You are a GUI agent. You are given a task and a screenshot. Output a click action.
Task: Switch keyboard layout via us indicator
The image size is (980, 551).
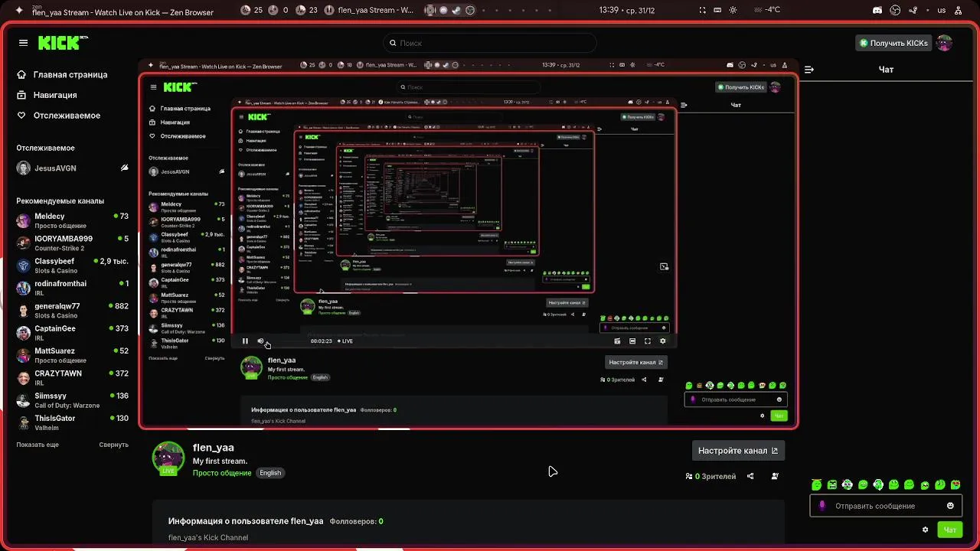pyautogui.click(x=942, y=11)
